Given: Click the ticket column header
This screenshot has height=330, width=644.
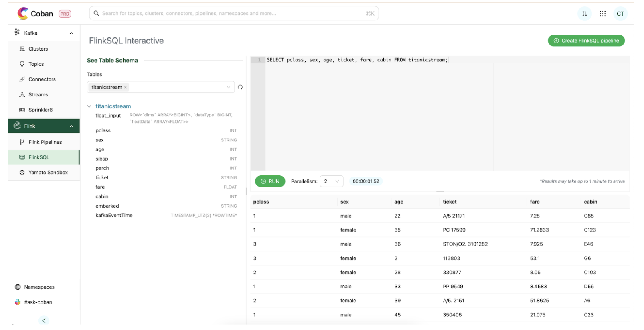Looking at the screenshot, I should [x=450, y=202].
